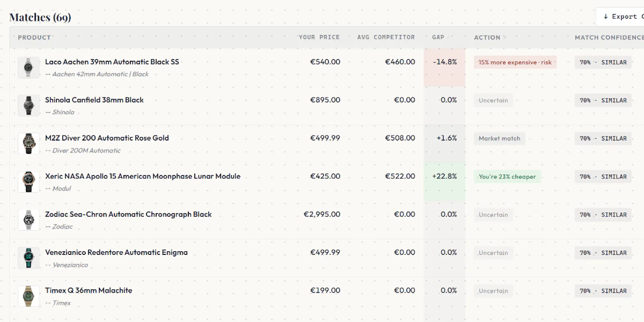The height and width of the screenshot is (322, 644).
Task: Sort by MATCH CONFIDENCE column header
Action: point(609,37)
